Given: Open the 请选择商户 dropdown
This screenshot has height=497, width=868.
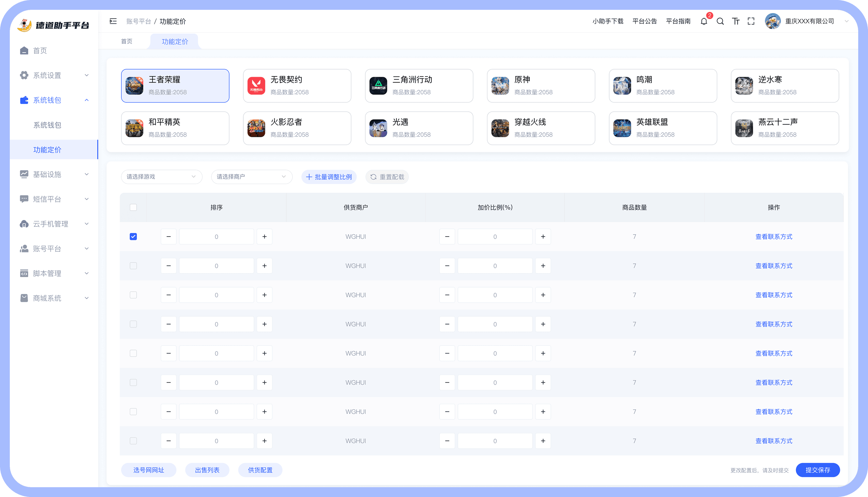Looking at the screenshot, I should click(x=251, y=177).
